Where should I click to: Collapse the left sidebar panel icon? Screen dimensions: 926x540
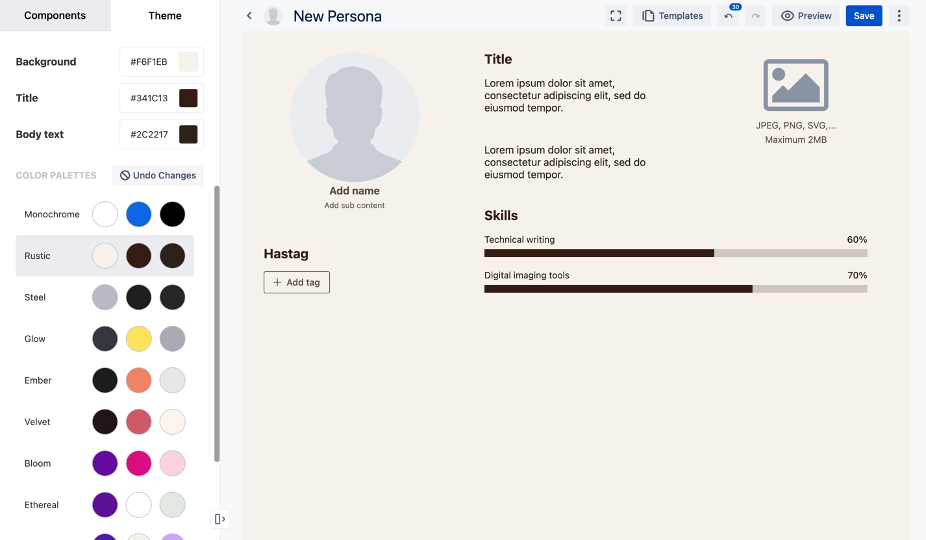[220, 518]
